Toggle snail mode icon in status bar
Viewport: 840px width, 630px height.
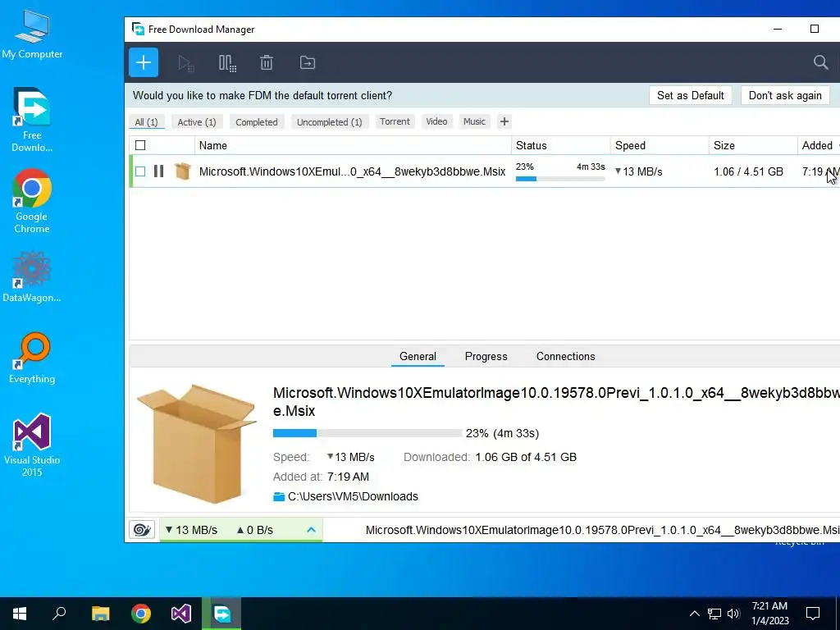pyautogui.click(x=142, y=530)
